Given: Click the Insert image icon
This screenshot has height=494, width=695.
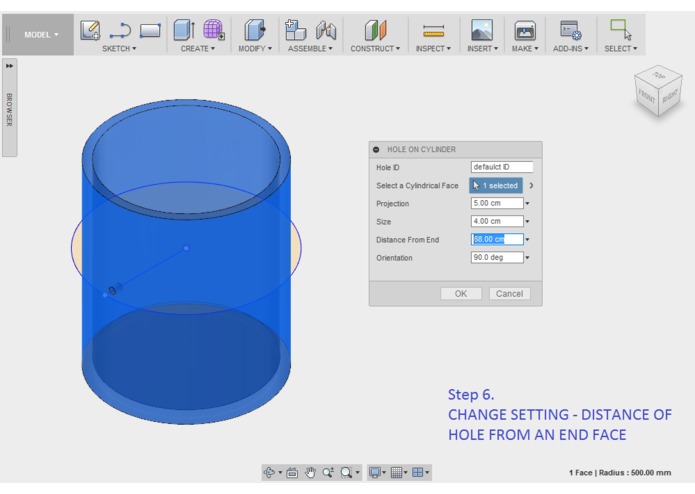Looking at the screenshot, I should tap(482, 30).
